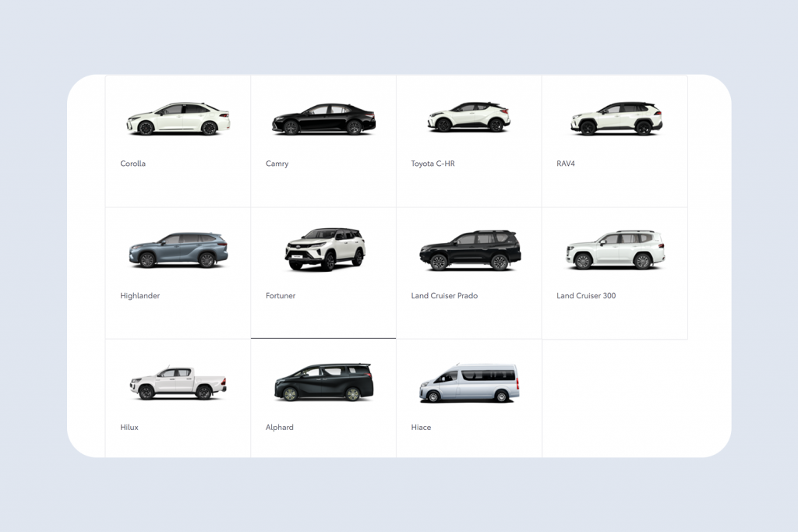Click the black Land Cruiser Prado image

click(x=470, y=250)
